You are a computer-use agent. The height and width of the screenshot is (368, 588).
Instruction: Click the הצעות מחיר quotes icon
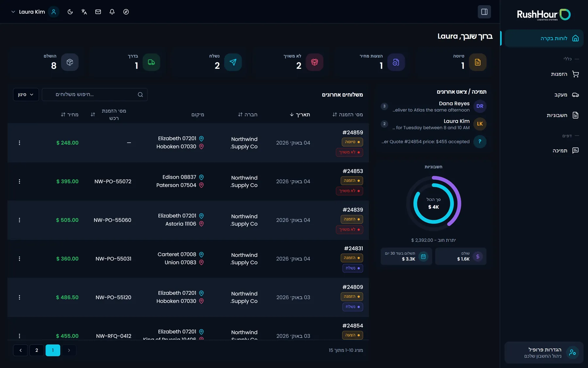click(396, 62)
